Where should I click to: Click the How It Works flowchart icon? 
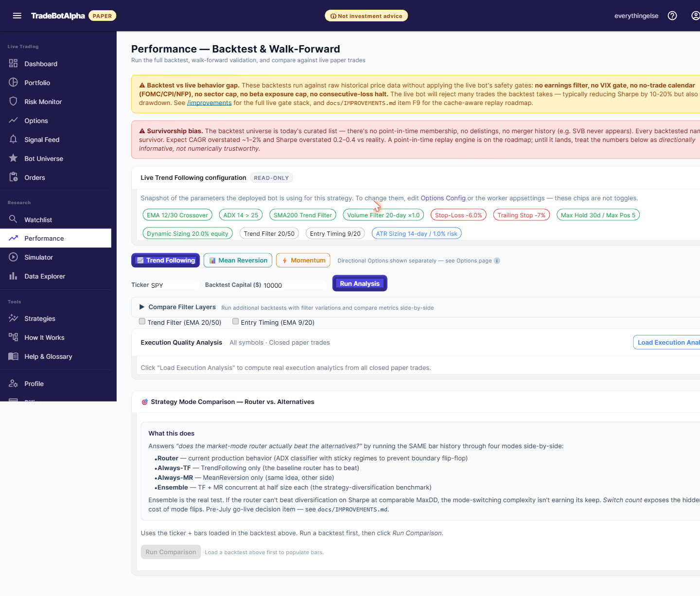13,337
